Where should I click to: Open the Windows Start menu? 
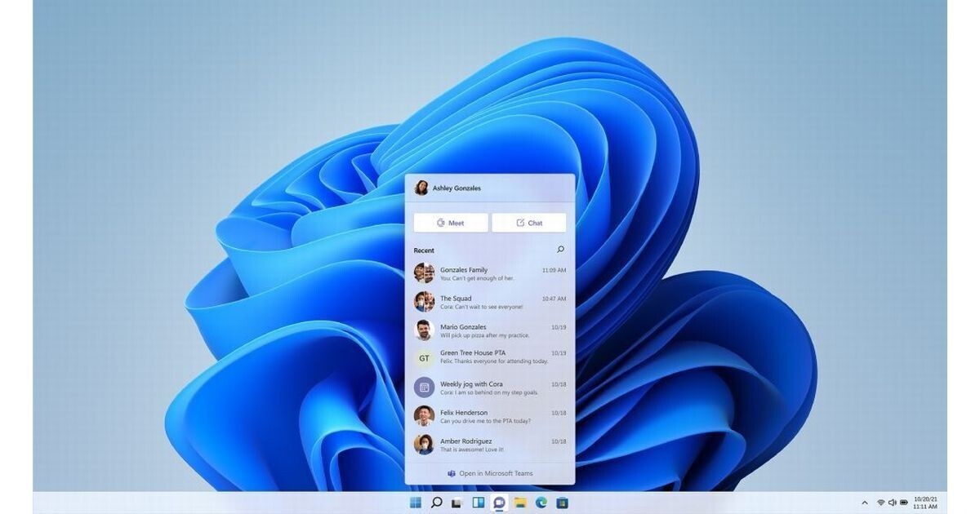[416, 503]
